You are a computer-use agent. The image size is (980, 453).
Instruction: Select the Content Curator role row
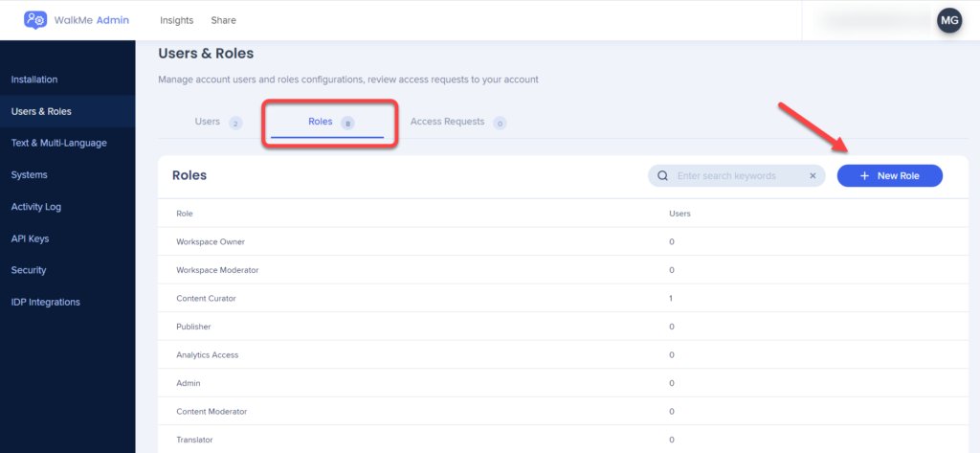(563, 299)
